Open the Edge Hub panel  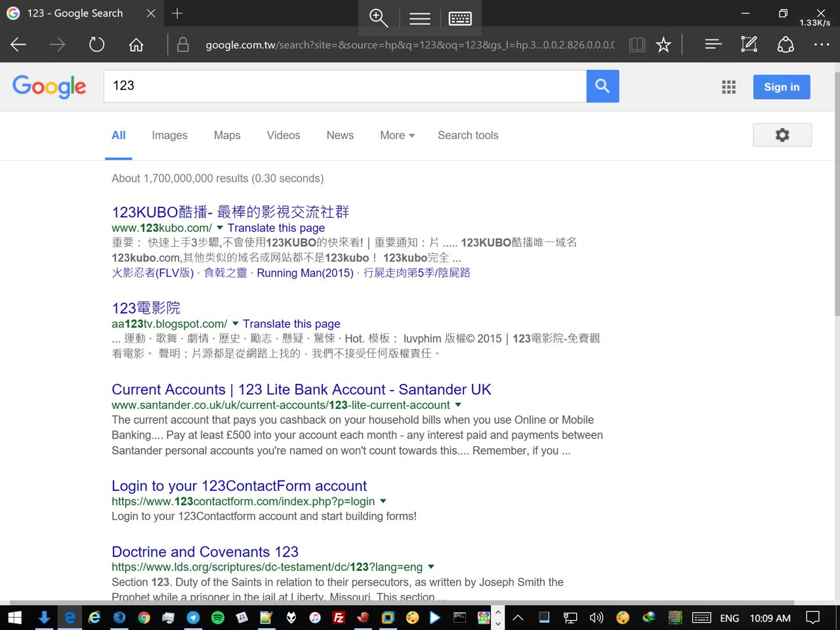click(x=713, y=45)
